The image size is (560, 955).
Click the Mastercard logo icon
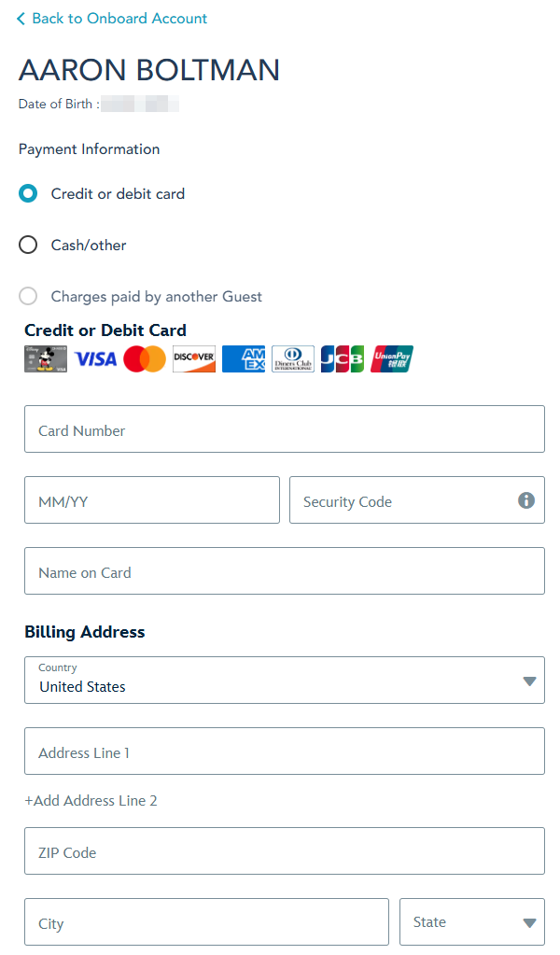coord(145,359)
